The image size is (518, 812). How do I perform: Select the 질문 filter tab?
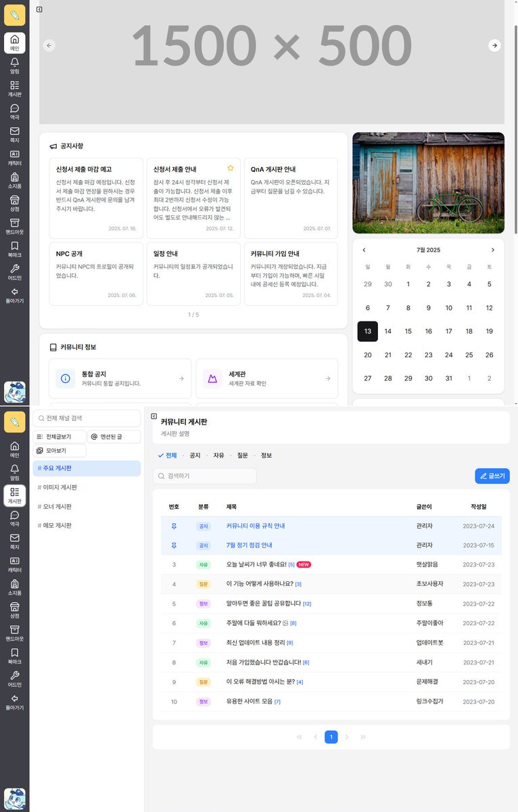point(242,455)
